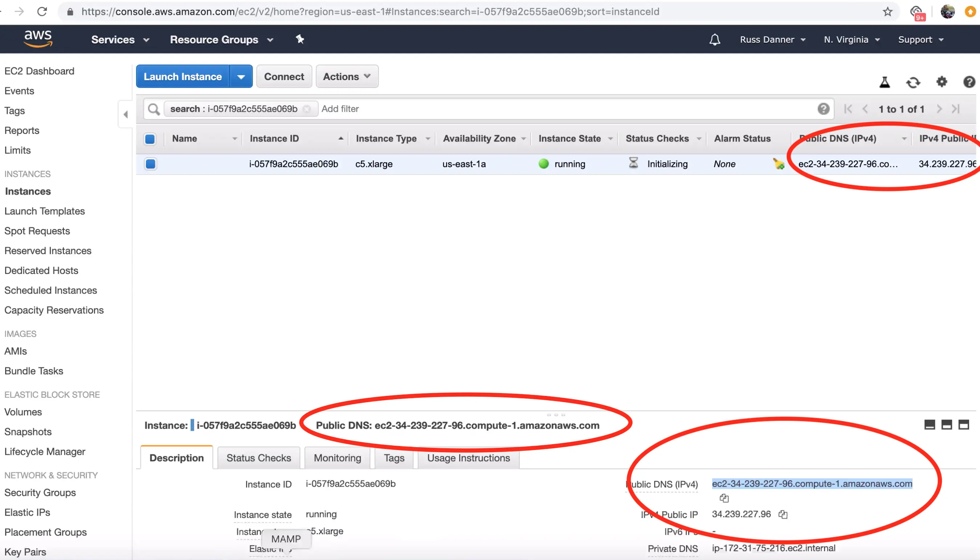Click the experiments flask icon

(885, 82)
